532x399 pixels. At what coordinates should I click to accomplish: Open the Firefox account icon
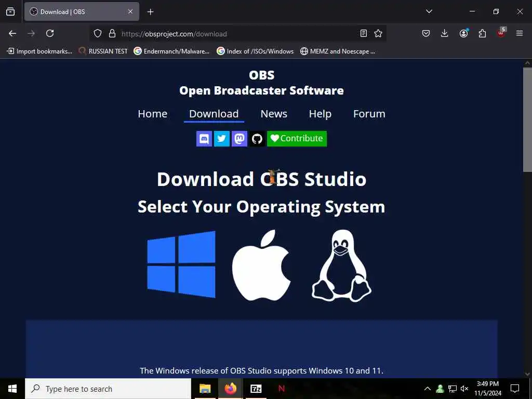[x=464, y=33]
